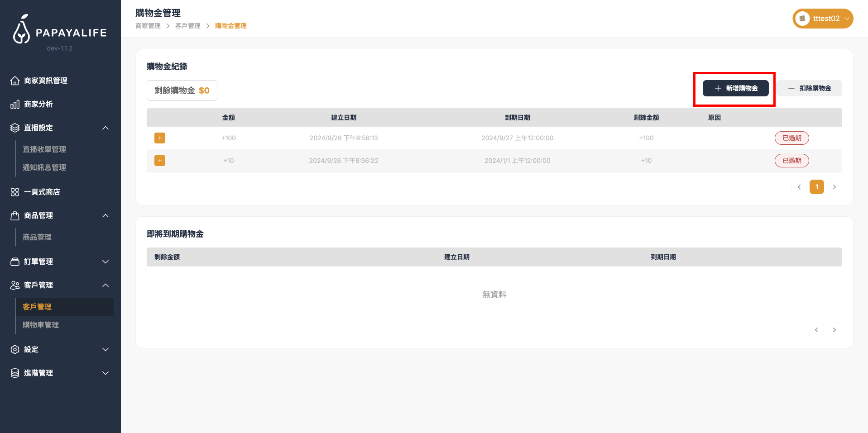The height and width of the screenshot is (433, 868).
Task: Expand the 進階管理 menu chevron
Action: pyautogui.click(x=106, y=373)
